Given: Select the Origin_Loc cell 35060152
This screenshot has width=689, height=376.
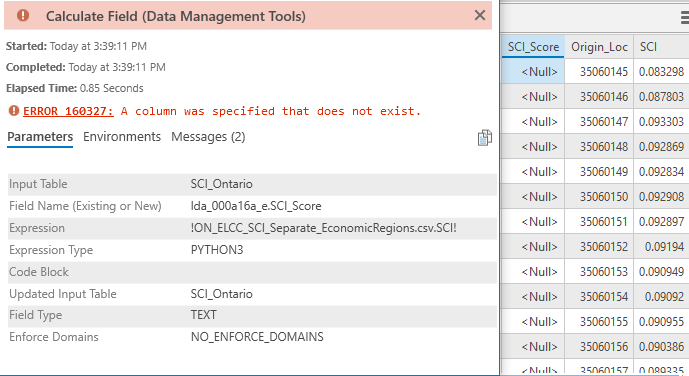Looking at the screenshot, I should (599, 247).
